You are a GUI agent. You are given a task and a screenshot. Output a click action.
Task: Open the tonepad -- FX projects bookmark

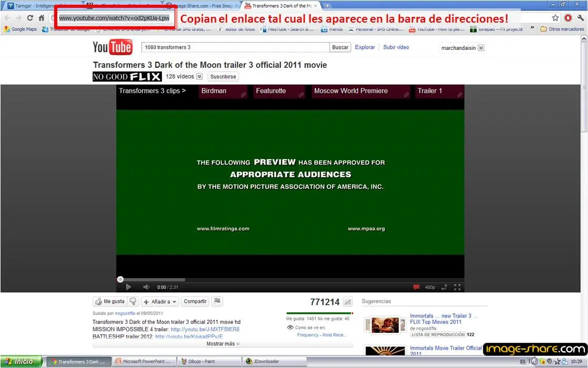coord(496,29)
